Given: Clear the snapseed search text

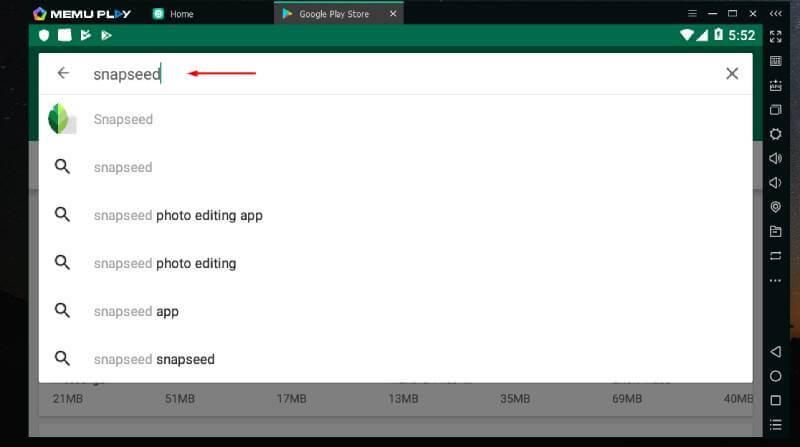Looking at the screenshot, I should (732, 73).
